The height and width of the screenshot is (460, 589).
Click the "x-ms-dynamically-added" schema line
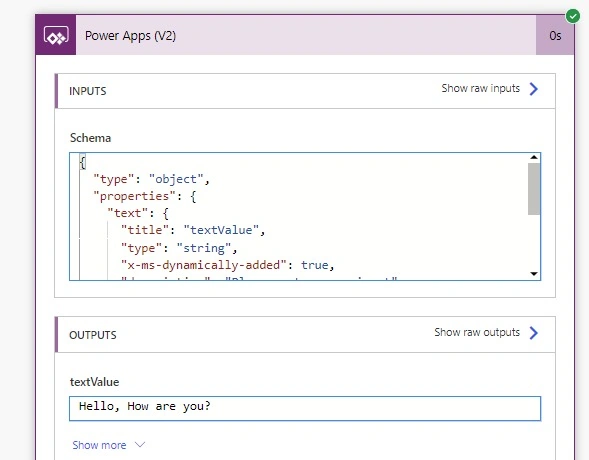tap(228, 265)
